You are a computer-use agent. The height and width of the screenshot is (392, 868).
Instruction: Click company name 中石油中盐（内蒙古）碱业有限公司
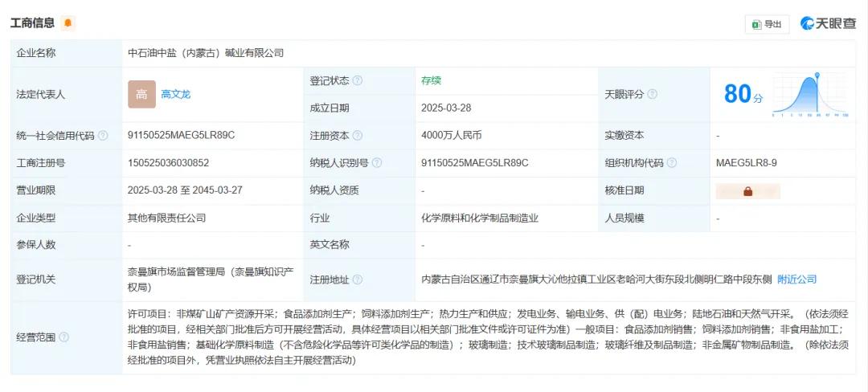click(206, 53)
